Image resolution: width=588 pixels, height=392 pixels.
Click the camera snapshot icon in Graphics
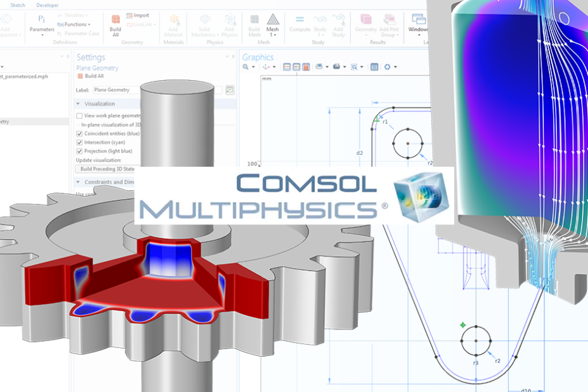pyautogui.click(x=319, y=67)
